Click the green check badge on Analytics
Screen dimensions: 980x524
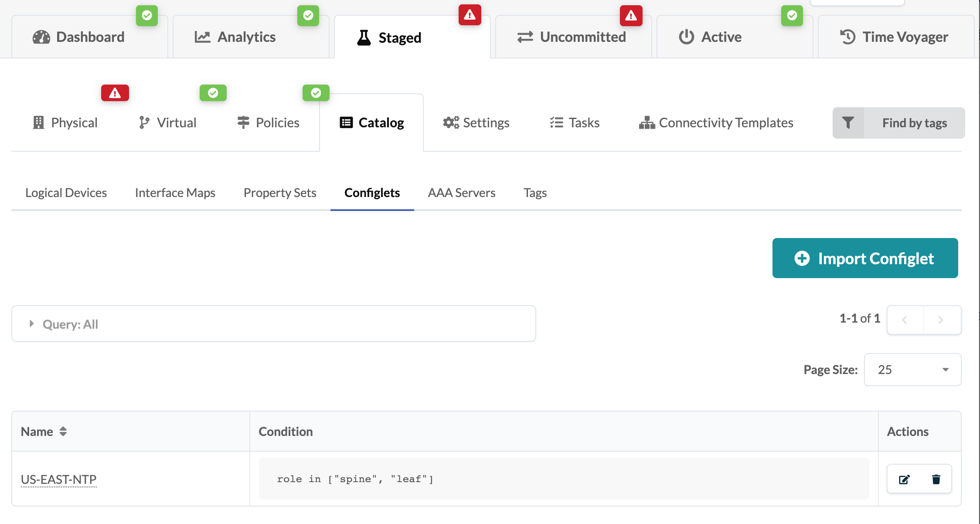point(308,16)
